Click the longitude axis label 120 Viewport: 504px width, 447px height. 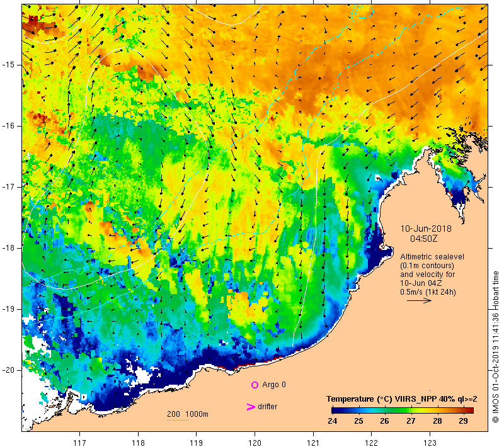tap(255, 443)
